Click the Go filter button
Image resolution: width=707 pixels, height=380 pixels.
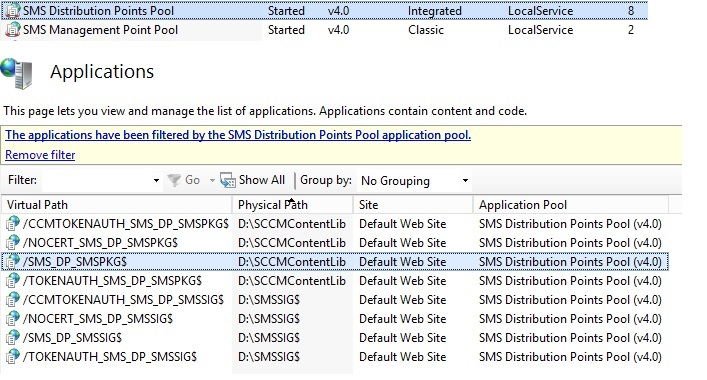tap(184, 180)
